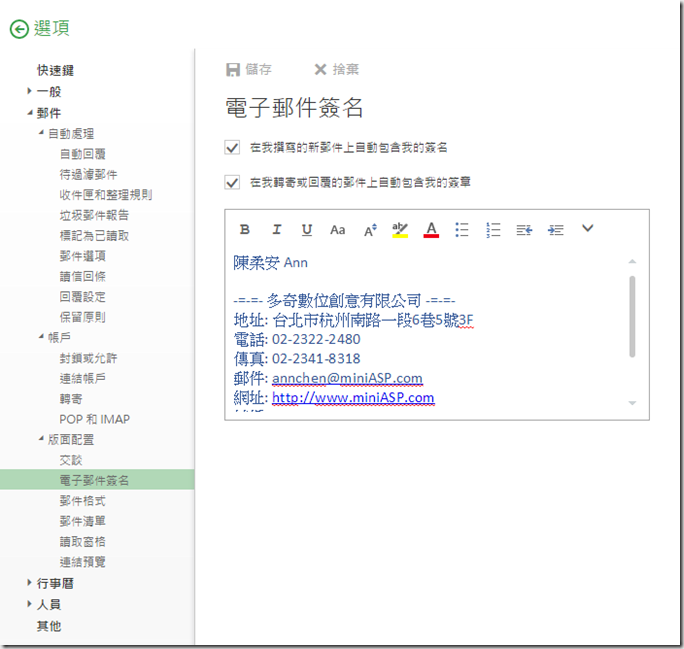
Task: Pick the red font color swatch
Action: [x=431, y=230]
